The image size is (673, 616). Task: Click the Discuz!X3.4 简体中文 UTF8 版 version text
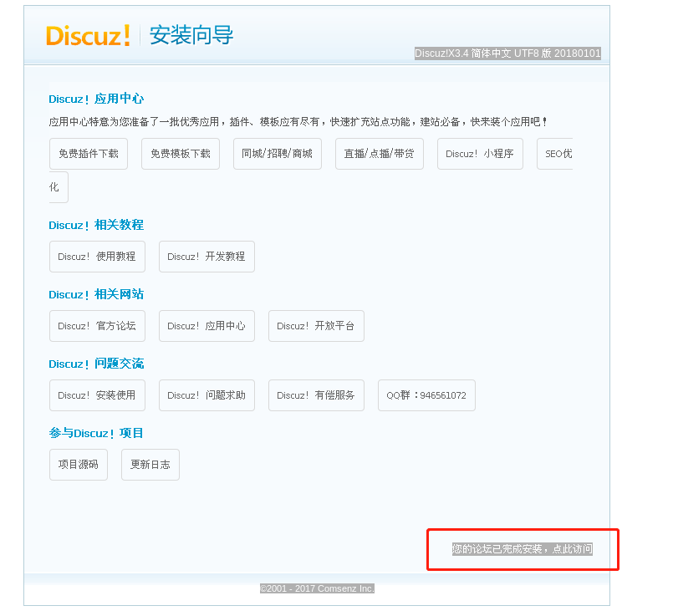click(x=507, y=53)
